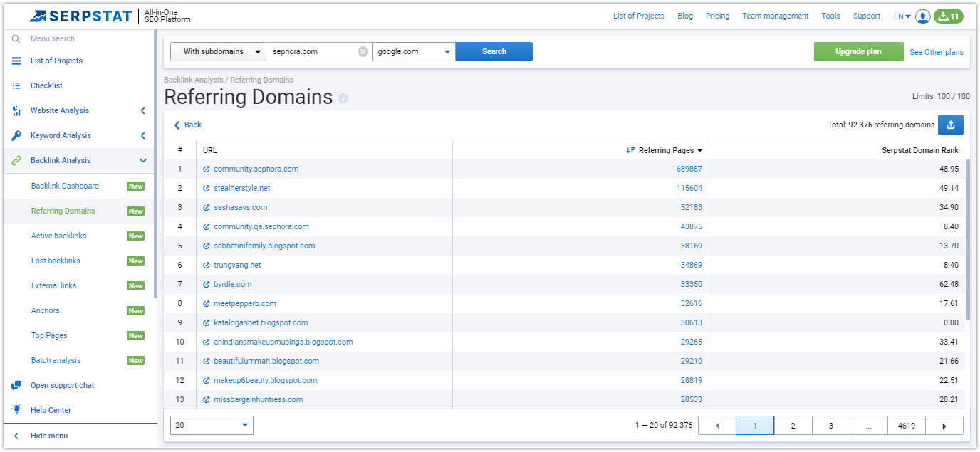The image size is (980, 452).
Task: Click the Website Analysis chart icon
Action: click(16, 111)
